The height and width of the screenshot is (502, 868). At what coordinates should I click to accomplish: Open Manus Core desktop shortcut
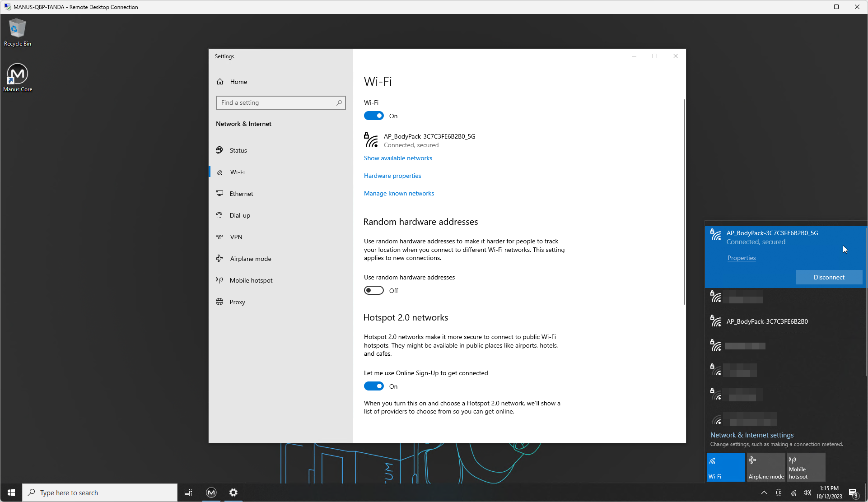click(17, 77)
